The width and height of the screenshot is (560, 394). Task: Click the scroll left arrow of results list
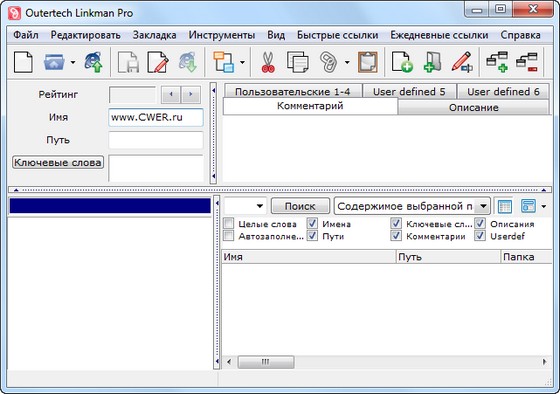click(229, 362)
